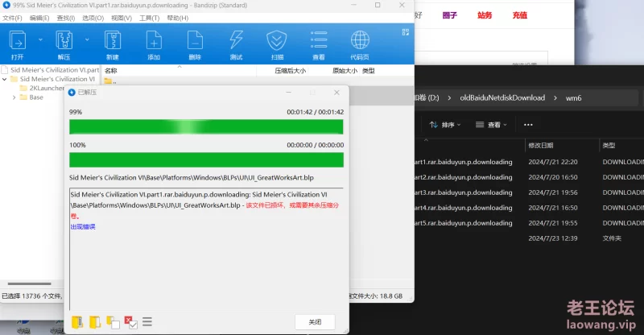Open the dropdown arrow beside 解压 toolbar button

coord(87,40)
